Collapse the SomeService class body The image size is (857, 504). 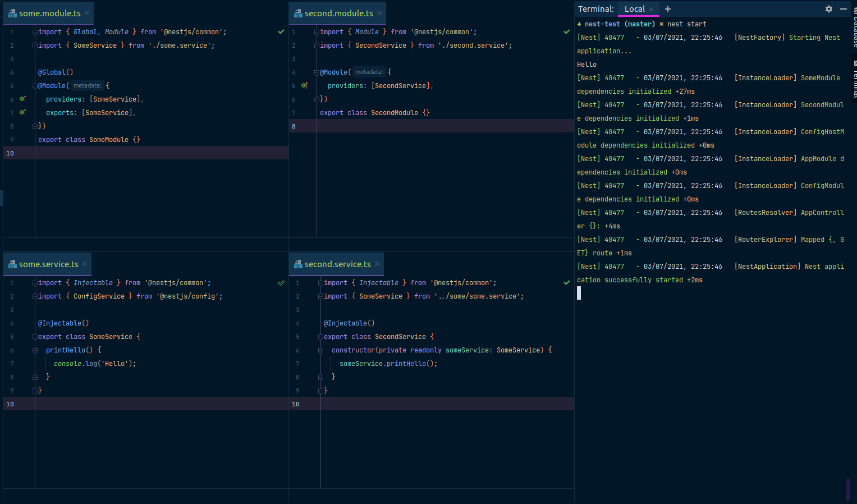point(35,337)
